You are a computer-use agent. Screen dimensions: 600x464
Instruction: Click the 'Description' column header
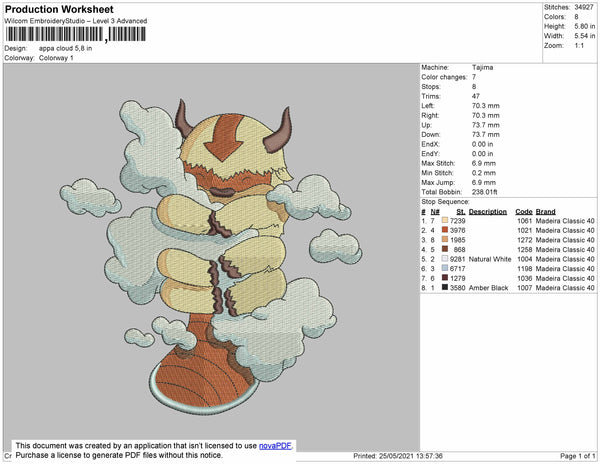pos(488,212)
